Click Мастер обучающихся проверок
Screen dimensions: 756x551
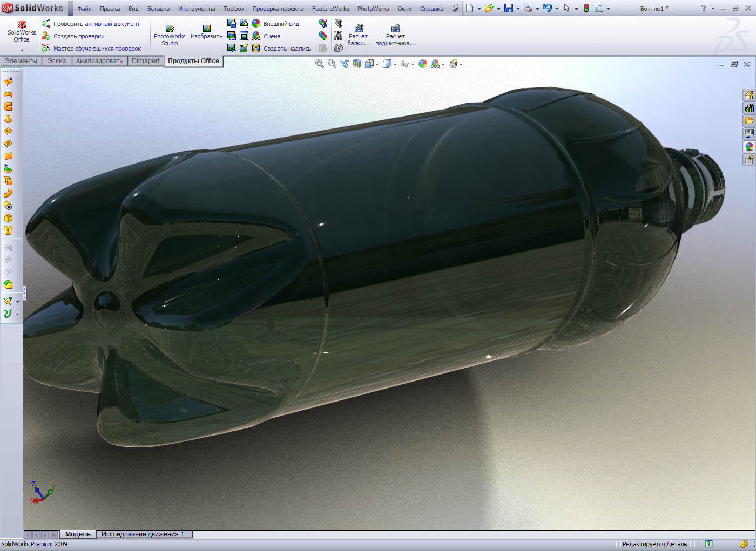point(97,49)
